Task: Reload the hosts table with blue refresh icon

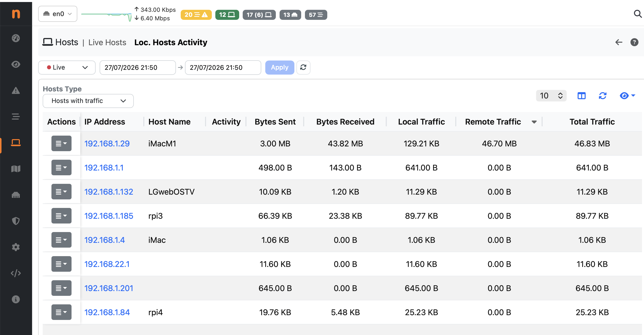Action: click(603, 96)
